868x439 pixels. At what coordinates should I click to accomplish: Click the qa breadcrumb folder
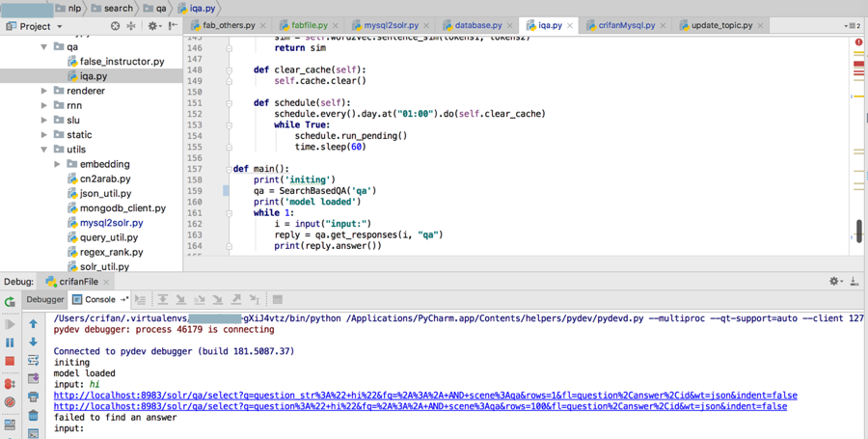(155, 9)
